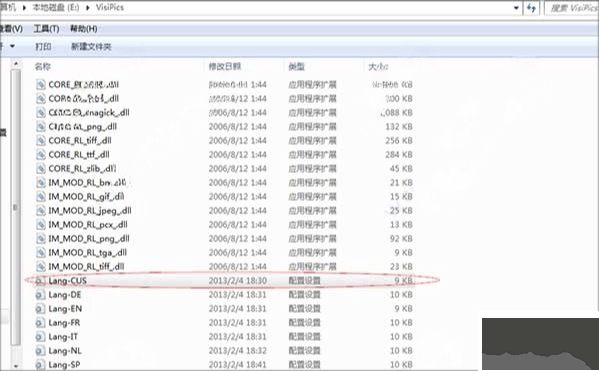Select the file named Lang-SP

64,365
